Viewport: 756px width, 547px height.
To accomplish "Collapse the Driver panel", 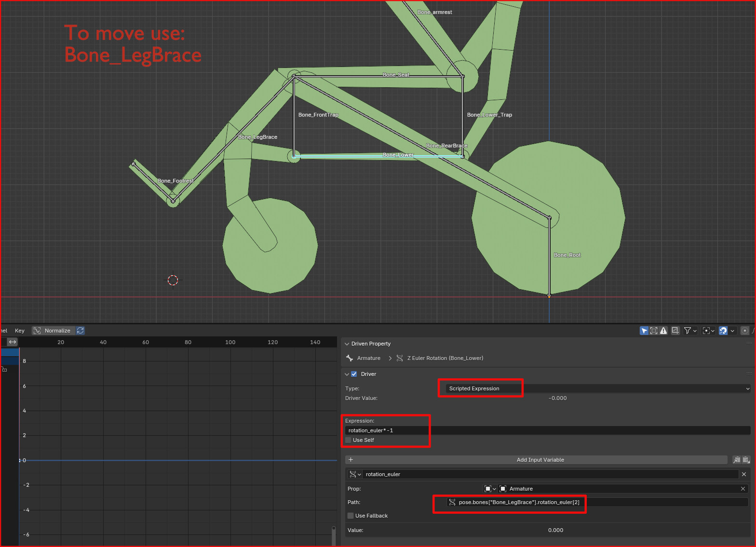I will pyautogui.click(x=347, y=374).
